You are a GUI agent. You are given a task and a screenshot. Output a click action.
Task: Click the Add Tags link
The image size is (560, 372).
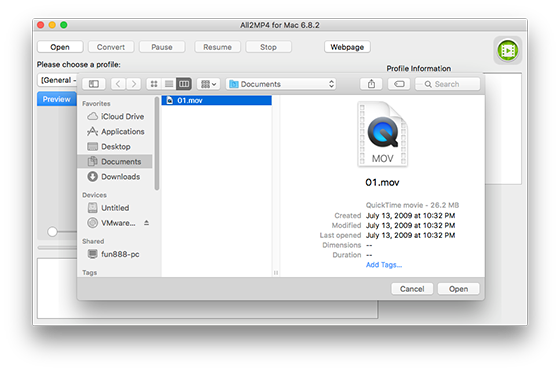384,265
